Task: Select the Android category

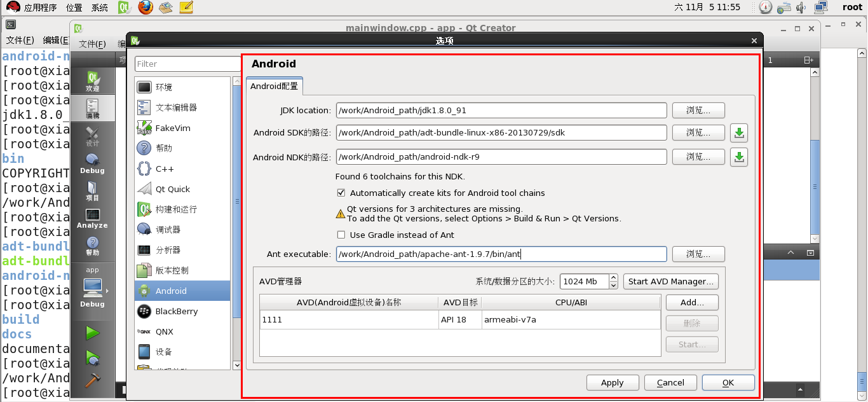Action: pyautogui.click(x=183, y=291)
